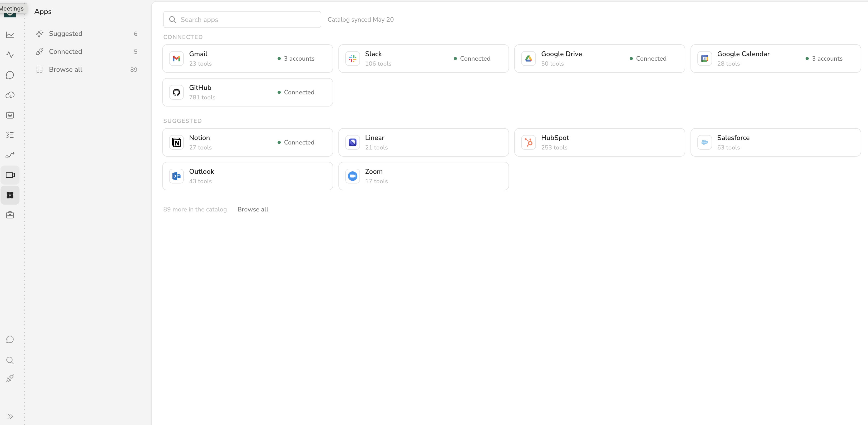The width and height of the screenshot is (868, 425).
Task: Click the HubSpot app icon
Action: tap(528, 142)
